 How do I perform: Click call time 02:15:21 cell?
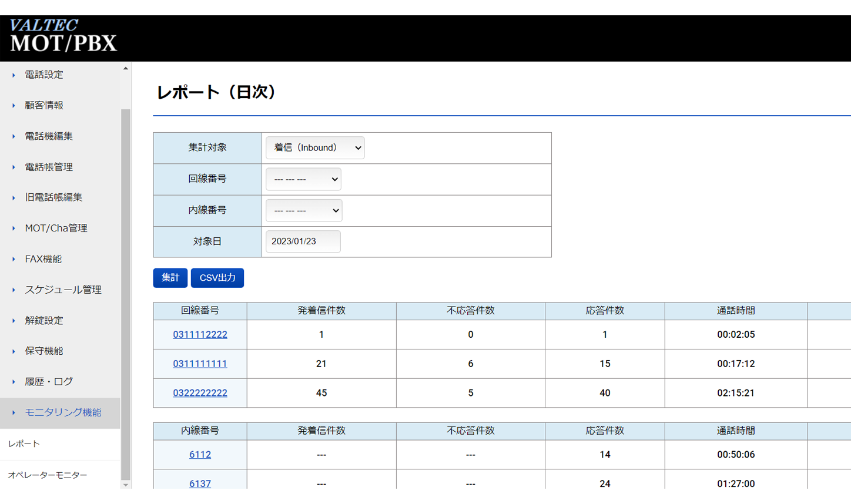[x=736, y=393]
